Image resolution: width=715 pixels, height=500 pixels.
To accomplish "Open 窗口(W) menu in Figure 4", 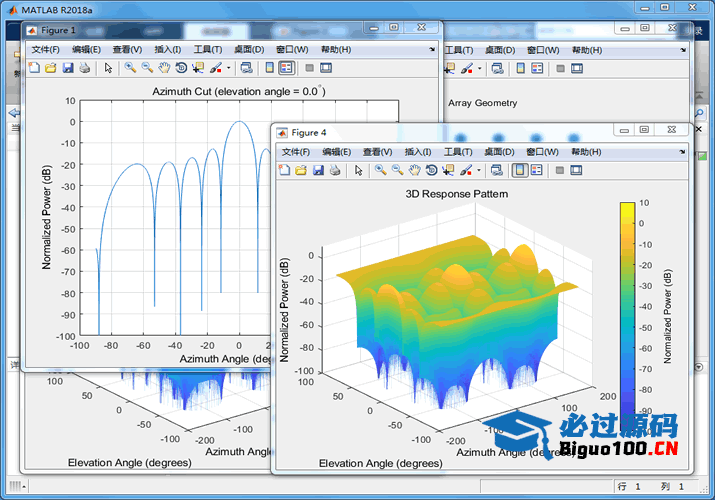I will 542,152.
